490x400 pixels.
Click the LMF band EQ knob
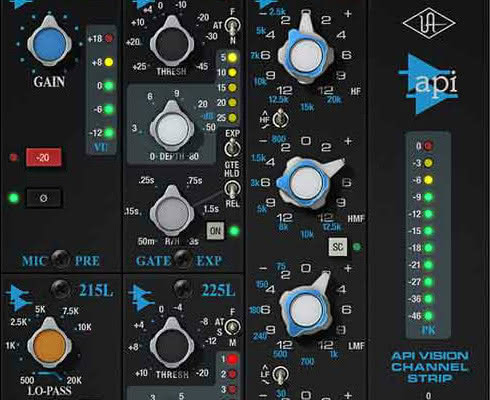point(306,310)
